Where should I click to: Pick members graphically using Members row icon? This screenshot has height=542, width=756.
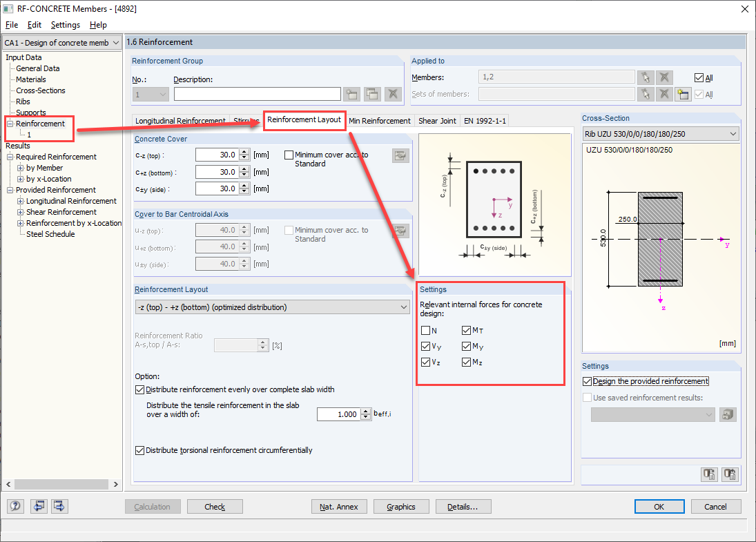[646, 77]
